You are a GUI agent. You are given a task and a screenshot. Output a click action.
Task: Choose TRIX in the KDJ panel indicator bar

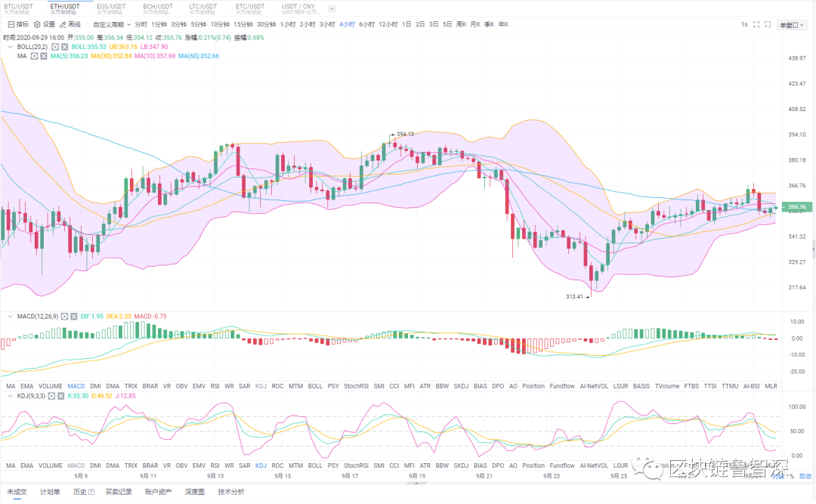pos(131,465)
